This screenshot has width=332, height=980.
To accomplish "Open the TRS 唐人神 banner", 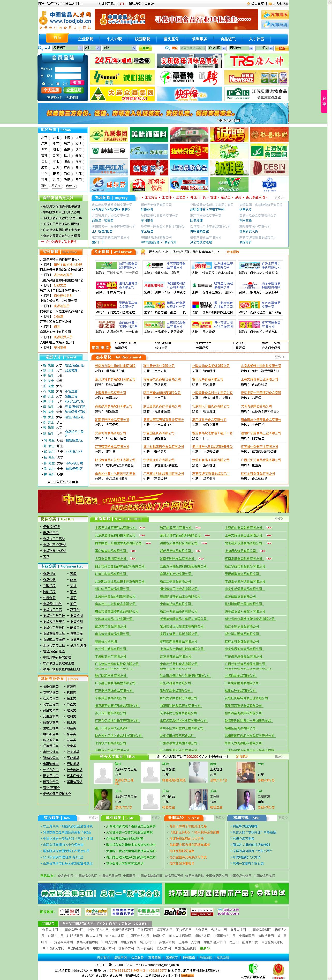I will point(256,61).
